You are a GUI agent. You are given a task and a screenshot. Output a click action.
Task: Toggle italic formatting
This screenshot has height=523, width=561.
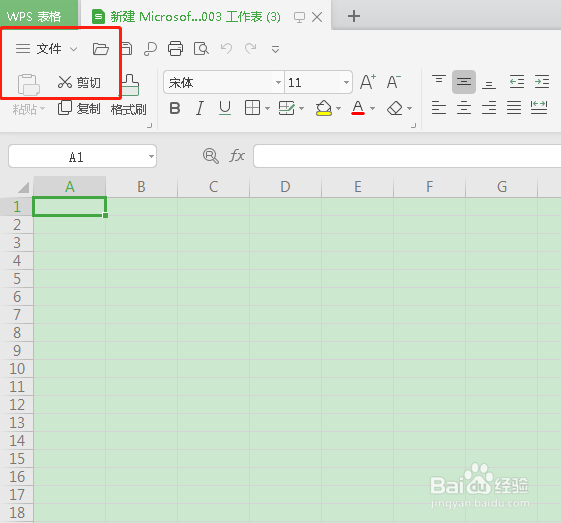tap(200, 108)
